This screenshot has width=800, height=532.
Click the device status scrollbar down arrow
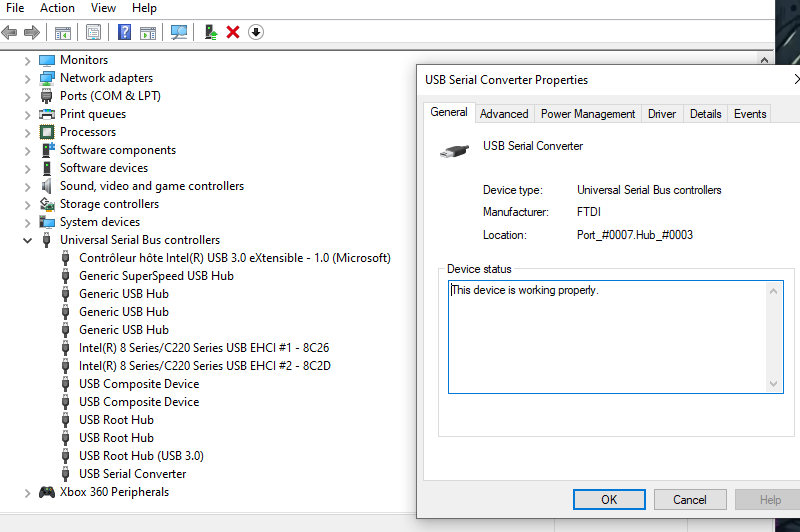tap(775, 384)
